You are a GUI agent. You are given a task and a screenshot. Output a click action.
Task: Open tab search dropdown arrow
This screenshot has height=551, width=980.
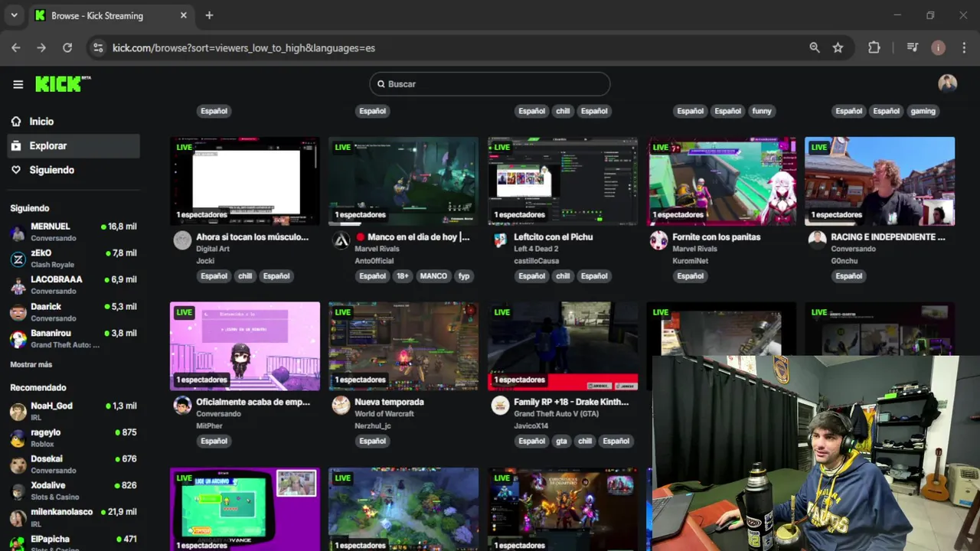tap(14, 15)
